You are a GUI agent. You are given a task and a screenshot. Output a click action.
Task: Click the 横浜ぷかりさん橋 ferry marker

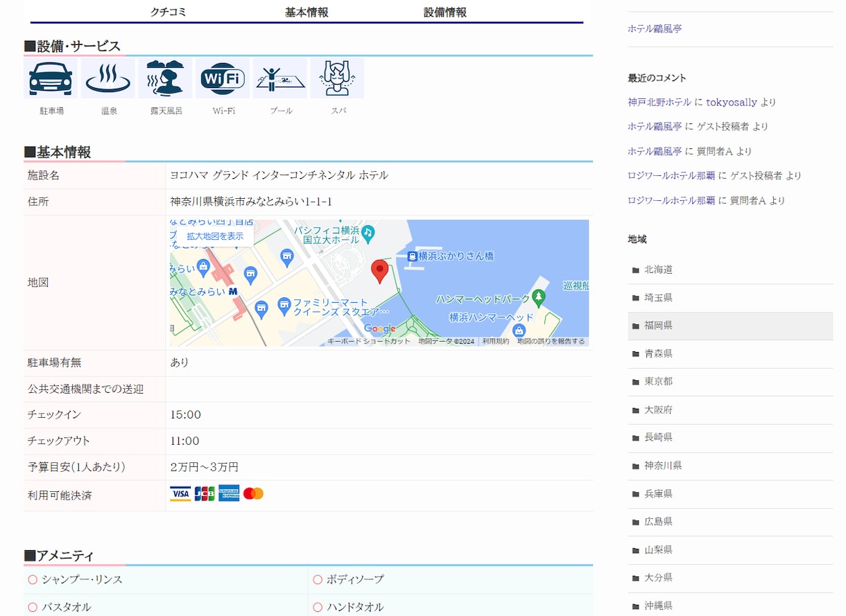pos(412,256)
